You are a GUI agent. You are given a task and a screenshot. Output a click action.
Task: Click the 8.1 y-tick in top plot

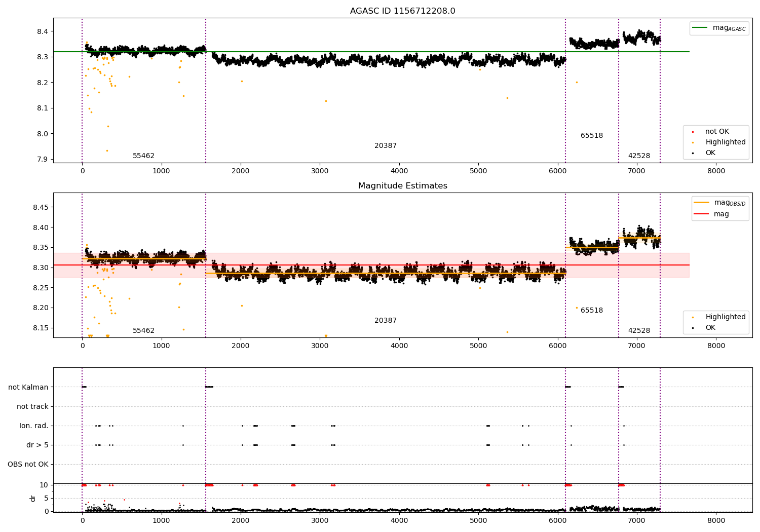pyautogui.click(x=43, y=108)
